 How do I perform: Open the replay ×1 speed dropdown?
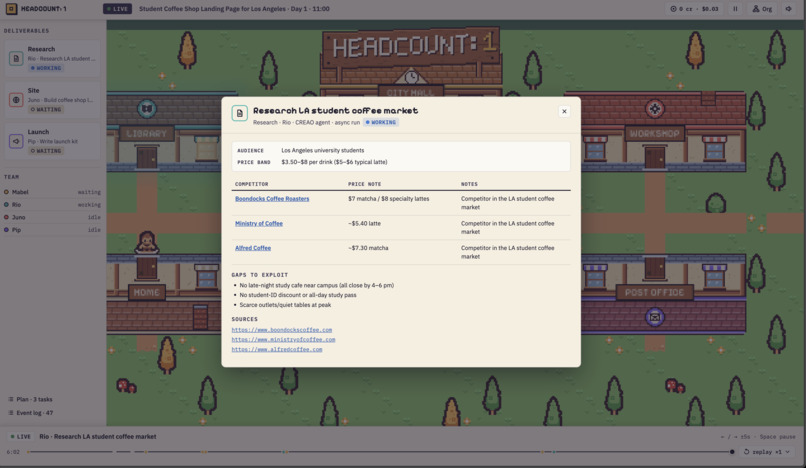(x=767, y=452)
